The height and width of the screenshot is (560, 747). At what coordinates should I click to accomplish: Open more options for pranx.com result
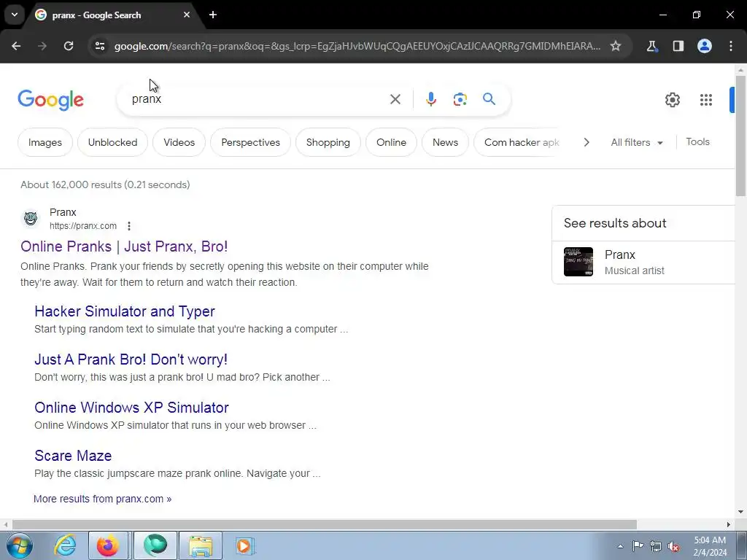pyautogui.click(x=129, y=226)
